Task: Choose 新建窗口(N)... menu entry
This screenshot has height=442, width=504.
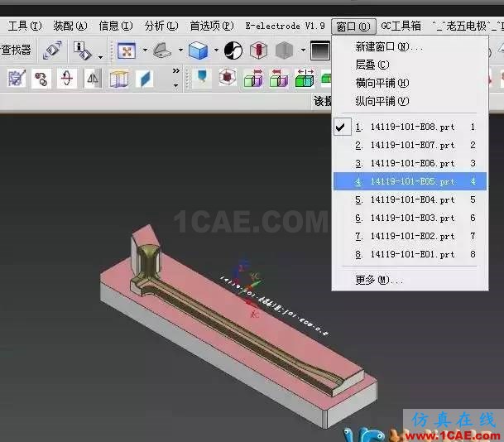Action: point(410,47)
